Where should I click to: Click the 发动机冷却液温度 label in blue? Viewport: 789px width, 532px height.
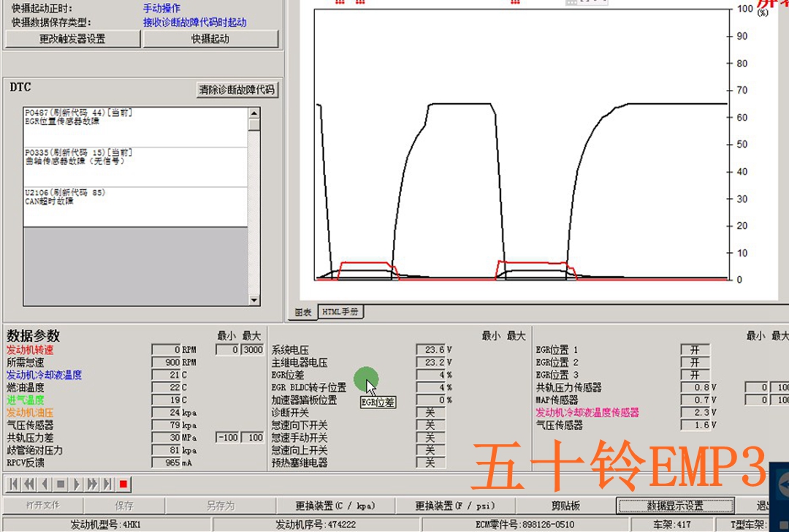point(45,375)
